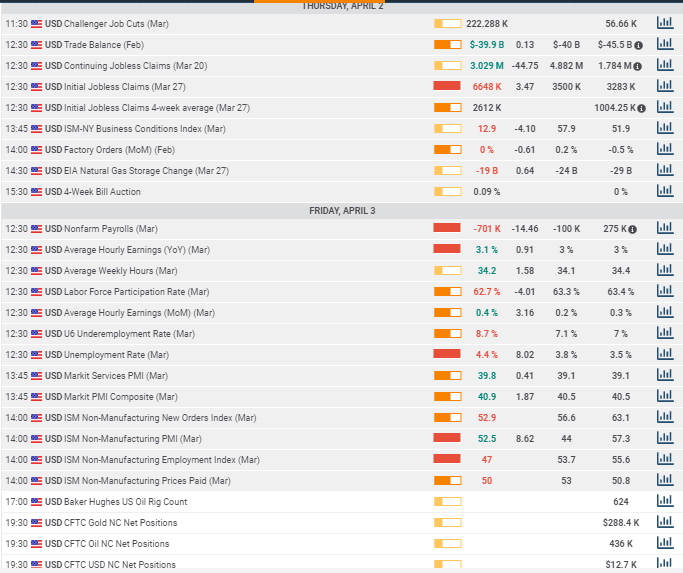Screen dimensions: 683x573
Task: Open info icon next to 1004.25 K value
Action: (640, 108)
